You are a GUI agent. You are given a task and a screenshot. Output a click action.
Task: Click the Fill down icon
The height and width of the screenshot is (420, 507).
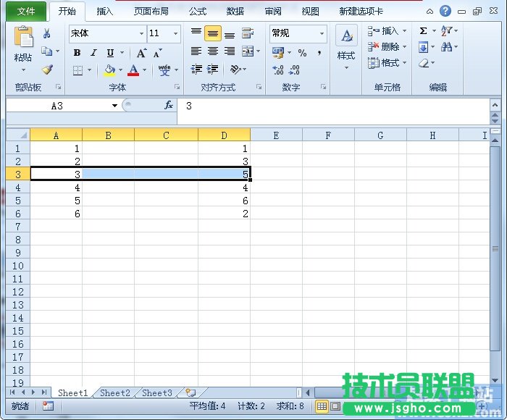pyautogui.click(x=423, y=48)
